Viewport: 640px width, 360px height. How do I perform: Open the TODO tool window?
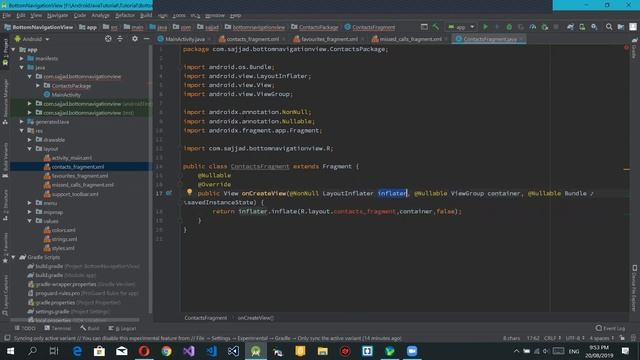click(25, 328)
